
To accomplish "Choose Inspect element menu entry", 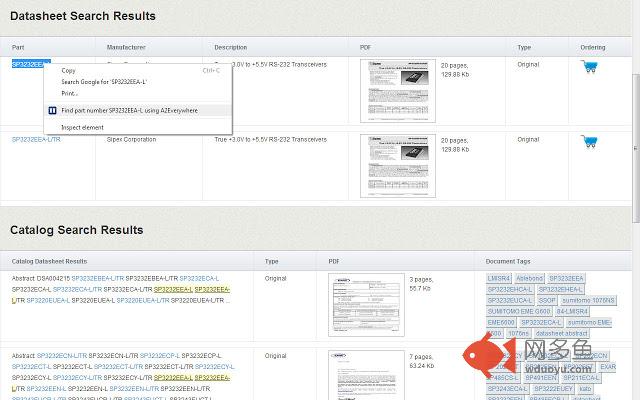I will [138, 128].
